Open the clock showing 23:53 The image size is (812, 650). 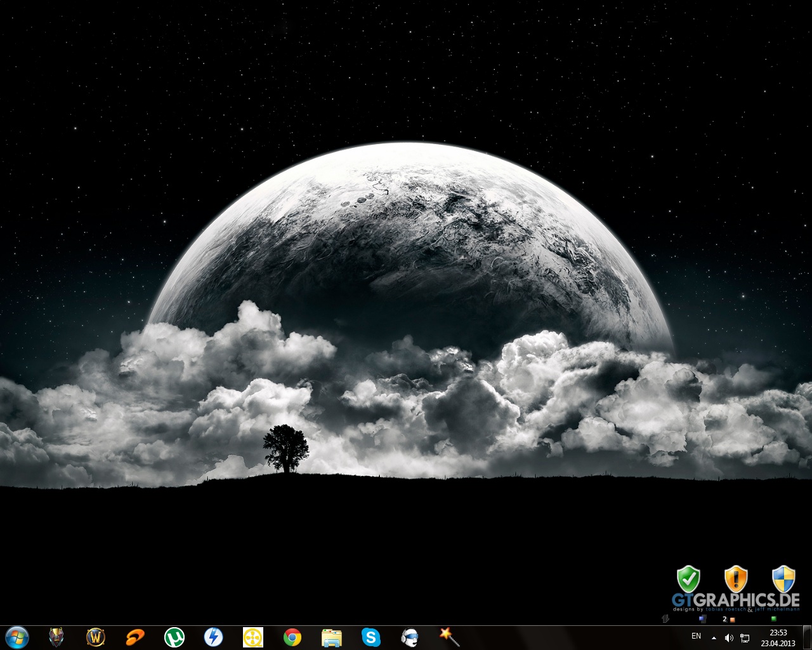pos(778,637)
